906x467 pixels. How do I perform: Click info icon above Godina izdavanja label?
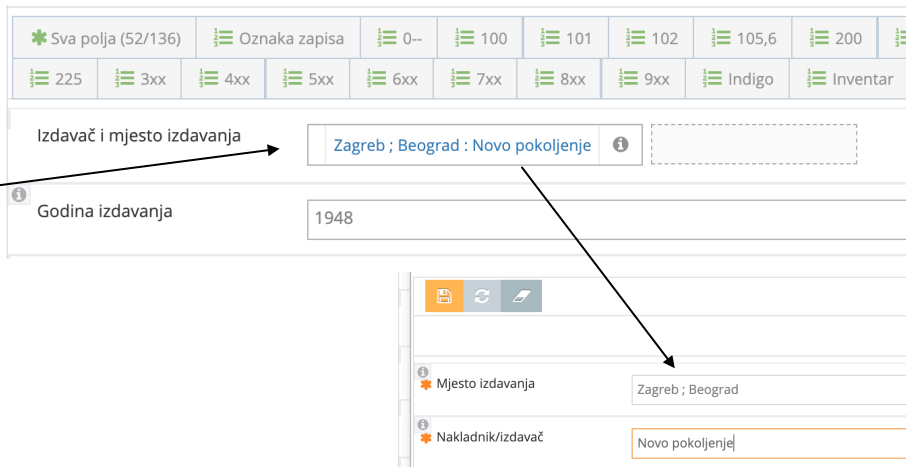[x=19, y=195]
